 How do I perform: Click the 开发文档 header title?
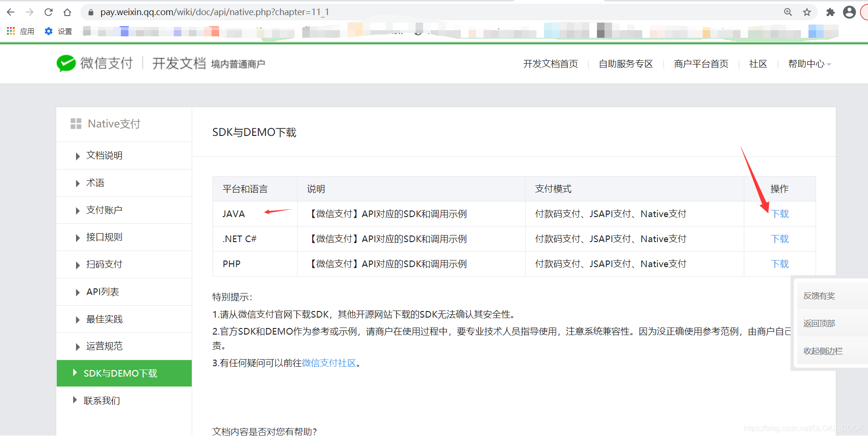click(x=179, y=63)
